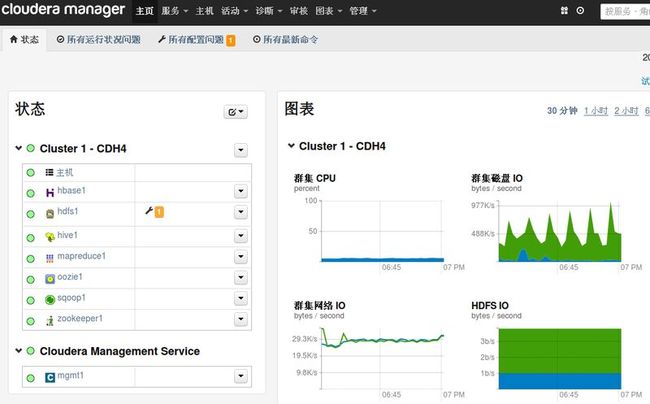Click Cloudera Management Service health status circle

(31, 351)
